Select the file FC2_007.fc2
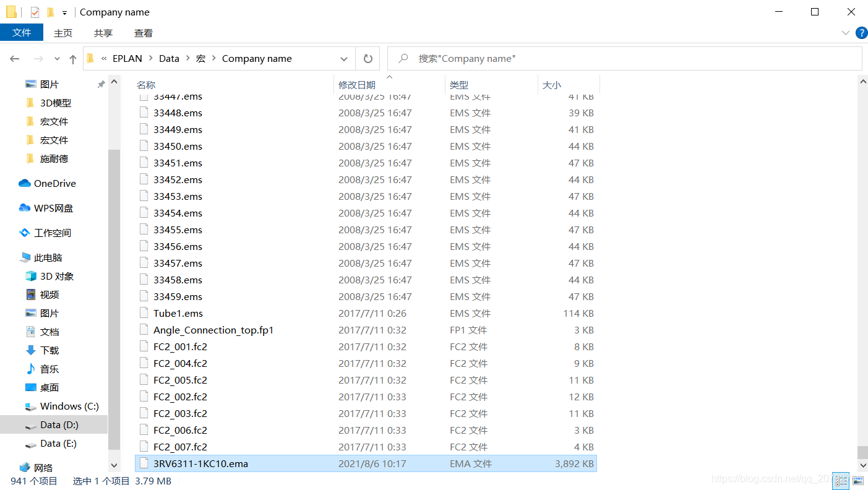The width and height of the screenshot is (868, 490). tap(180, 447)
